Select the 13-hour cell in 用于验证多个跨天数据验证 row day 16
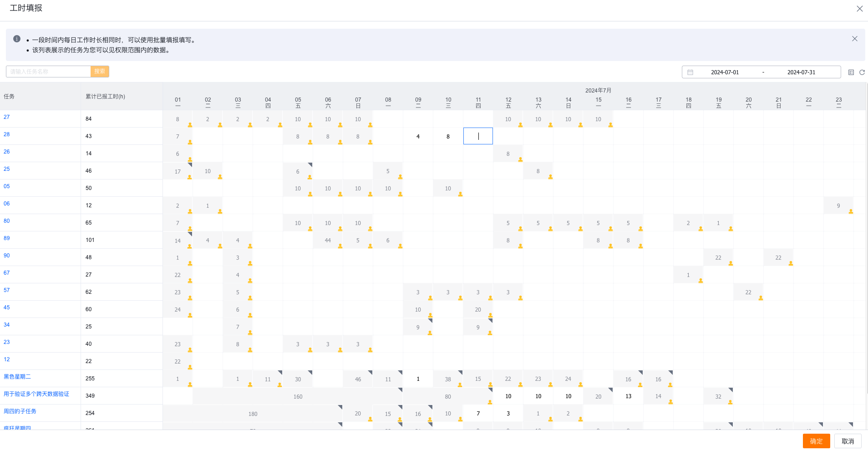This screenshot has height=451, width=868. (628, 396)
